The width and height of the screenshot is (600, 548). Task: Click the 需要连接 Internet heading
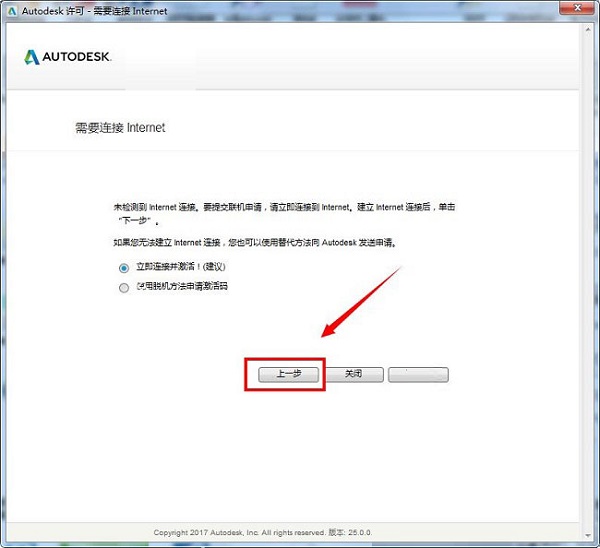tap(120, 128)
